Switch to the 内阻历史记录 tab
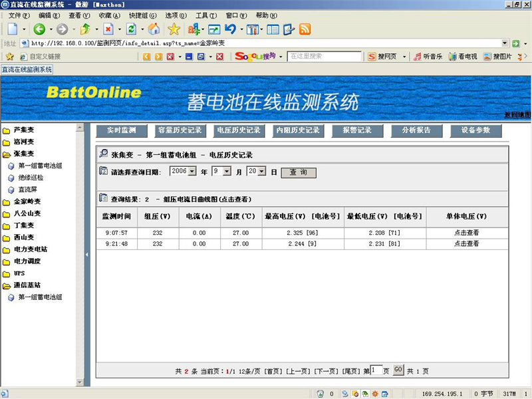Image resolution: width=532 pixels, height=399 pixels. 299,131
